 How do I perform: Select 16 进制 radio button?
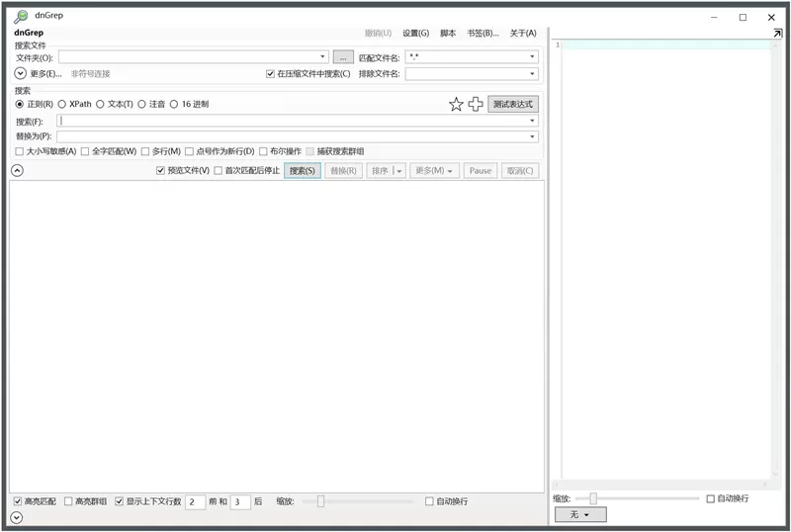click(x=174, y=104)
